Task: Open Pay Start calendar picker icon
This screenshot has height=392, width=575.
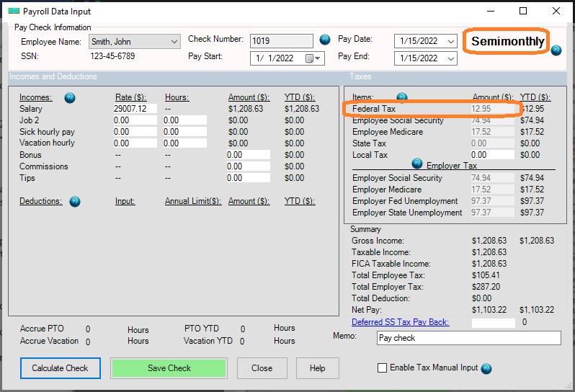Action: (311, 58)
